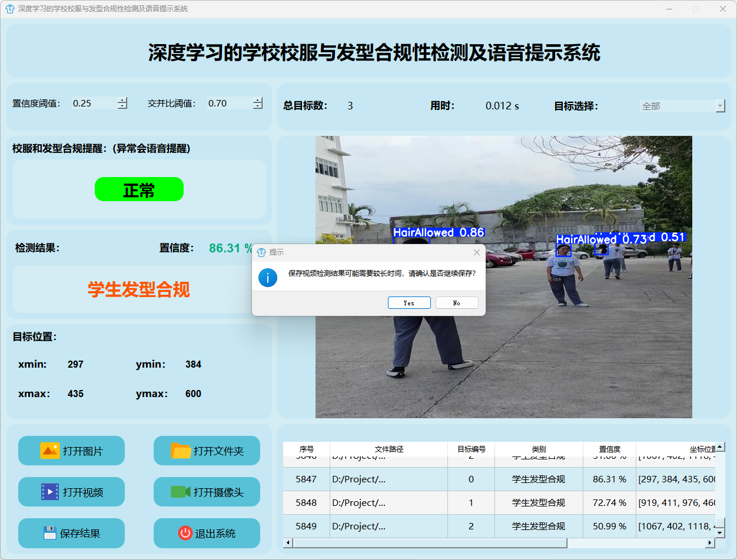The width and height of the screenshot is (737, 560).
Task: Click the 类别 column header
Action: tap(539, 449)
